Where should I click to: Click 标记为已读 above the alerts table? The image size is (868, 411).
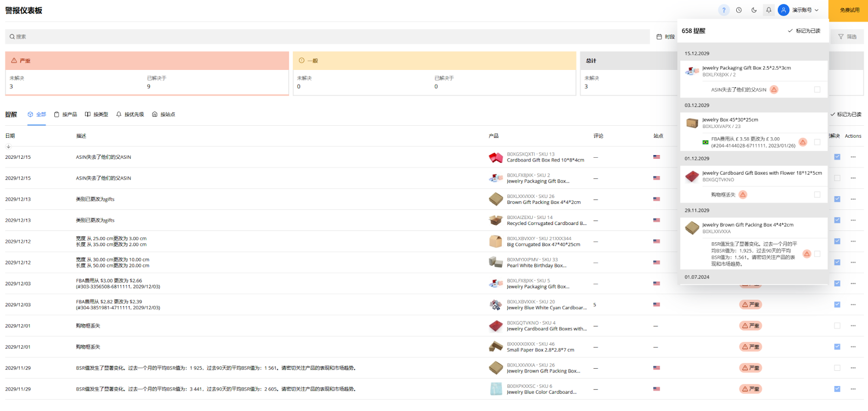[846, 114]
